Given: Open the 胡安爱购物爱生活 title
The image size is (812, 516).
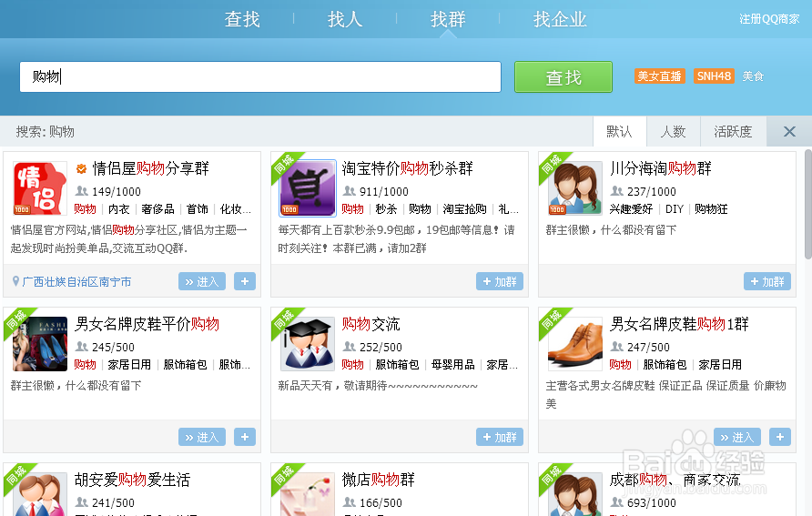Looking at the screenshot, I should 133,480.
